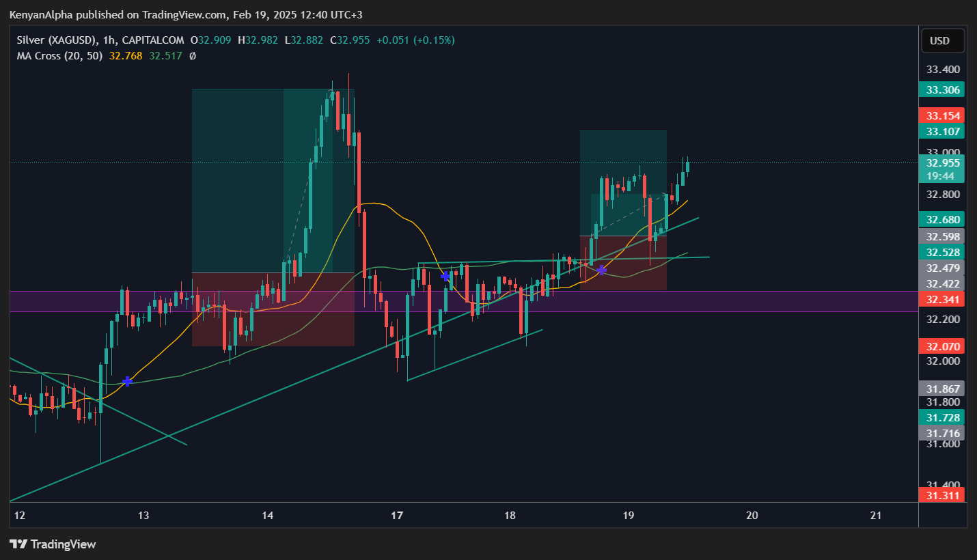The width and height of the screenshot is (977, 560).
Task: Click date label 20 on the time axis
Action: [x=752, y=516]
